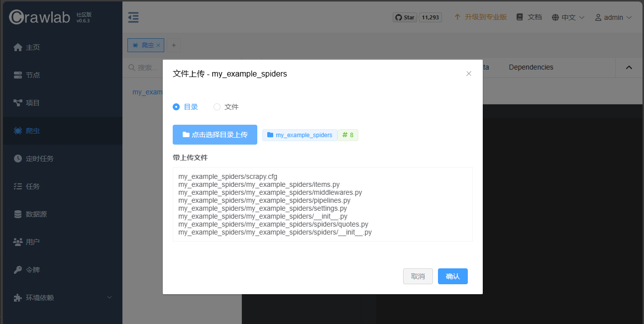Click the spiders/__init__.py file path
This screenshot has width=644, height=324.
coord(275,232)
